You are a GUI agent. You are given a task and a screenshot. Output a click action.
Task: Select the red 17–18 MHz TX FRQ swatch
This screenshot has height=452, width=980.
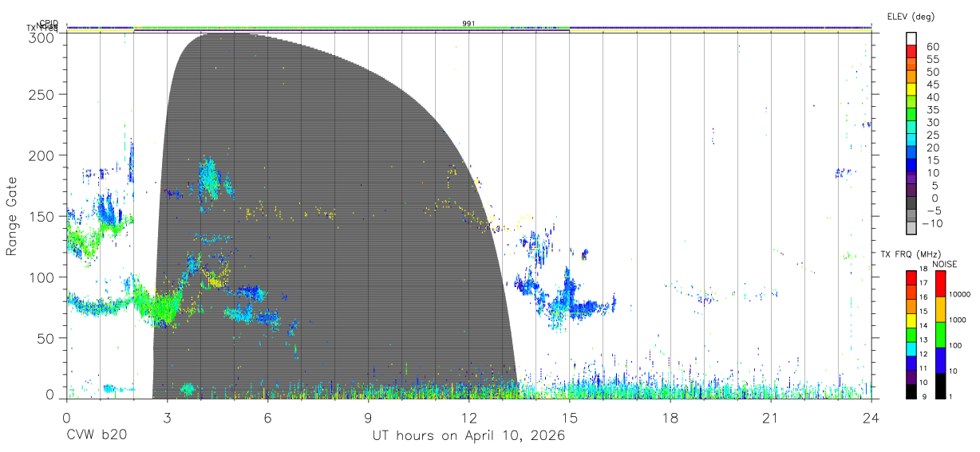coord(911,278)
